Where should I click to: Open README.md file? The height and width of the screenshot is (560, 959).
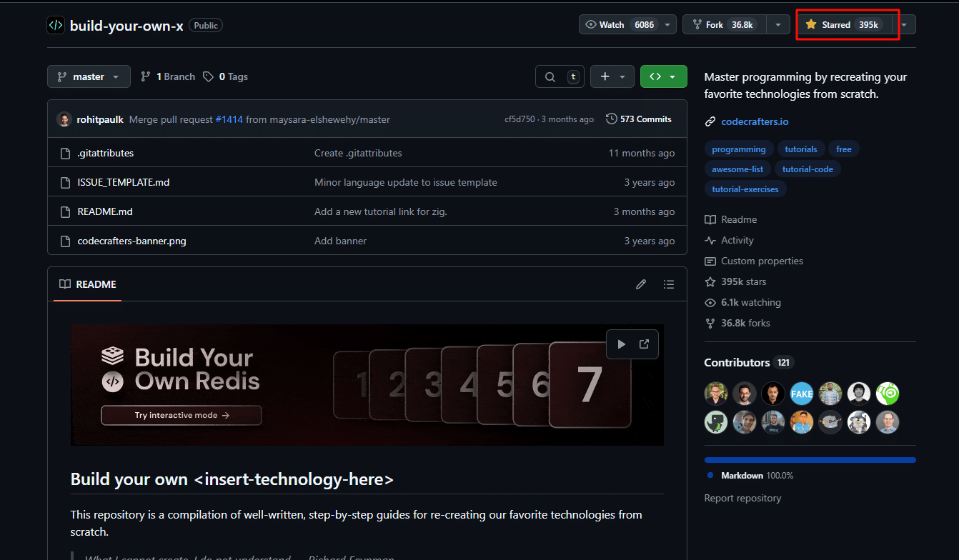(105, 211)
